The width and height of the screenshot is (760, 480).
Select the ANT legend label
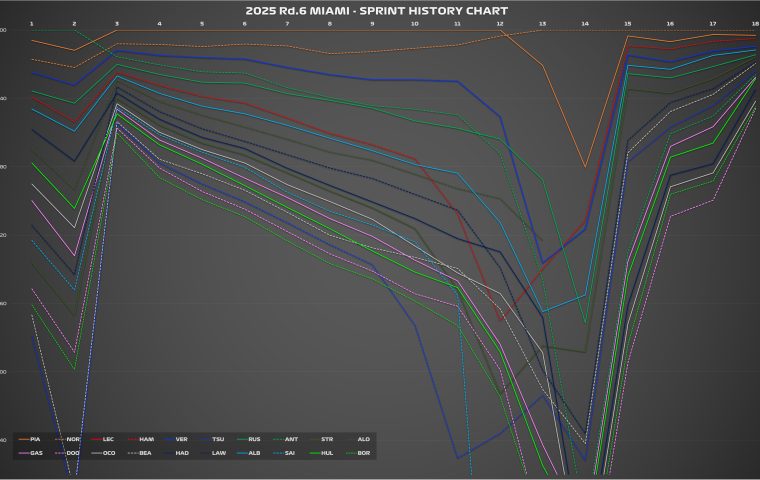(x=291, y=439)
